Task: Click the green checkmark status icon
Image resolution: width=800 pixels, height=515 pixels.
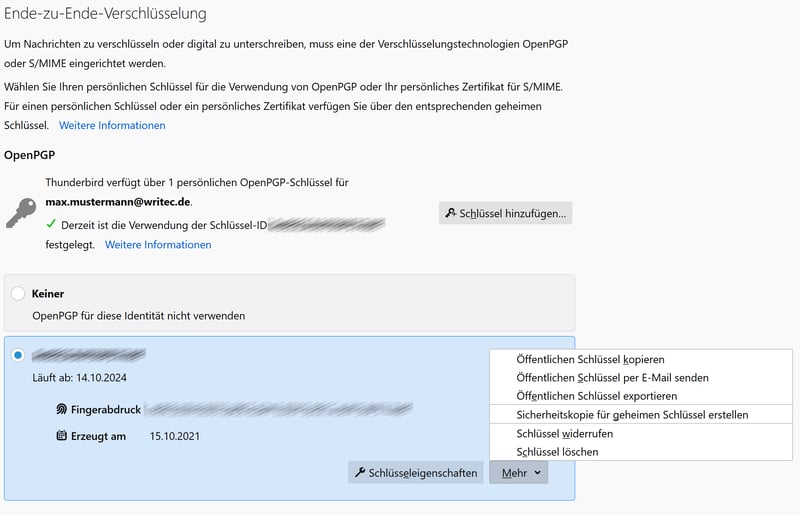Action: 51,225
